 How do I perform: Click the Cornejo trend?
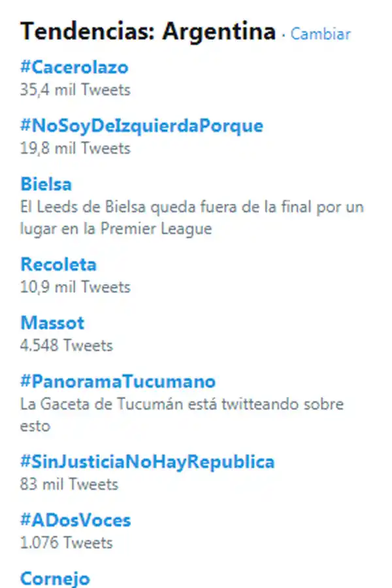(x=55, y=578)
